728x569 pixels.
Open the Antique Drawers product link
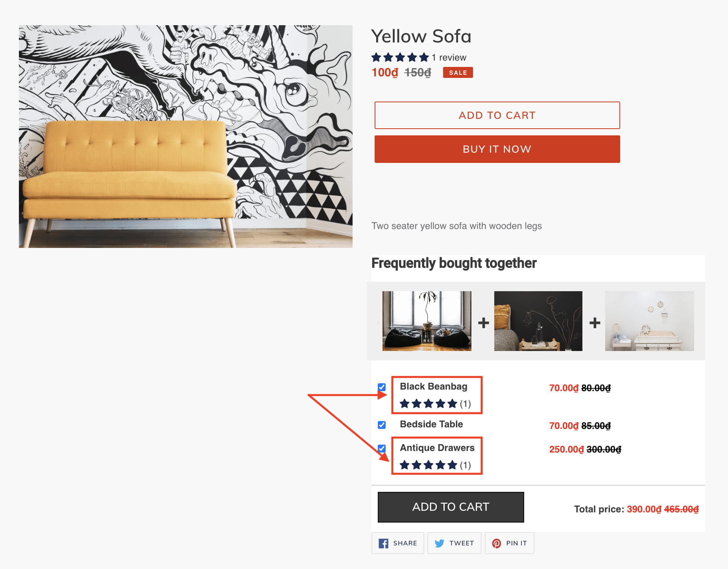(x=437, y=448)
